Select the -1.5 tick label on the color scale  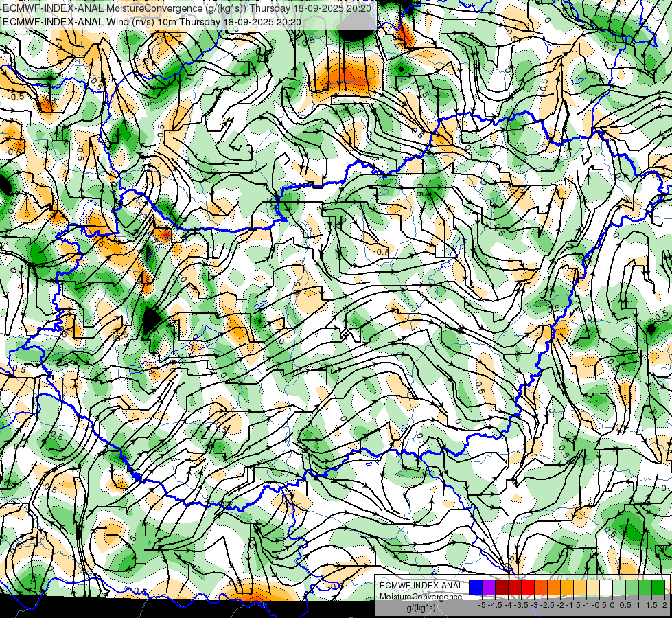pos(573,605)
